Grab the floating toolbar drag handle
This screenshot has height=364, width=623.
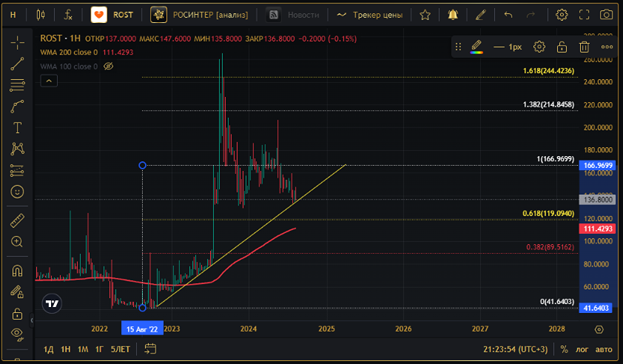point(458,47)
